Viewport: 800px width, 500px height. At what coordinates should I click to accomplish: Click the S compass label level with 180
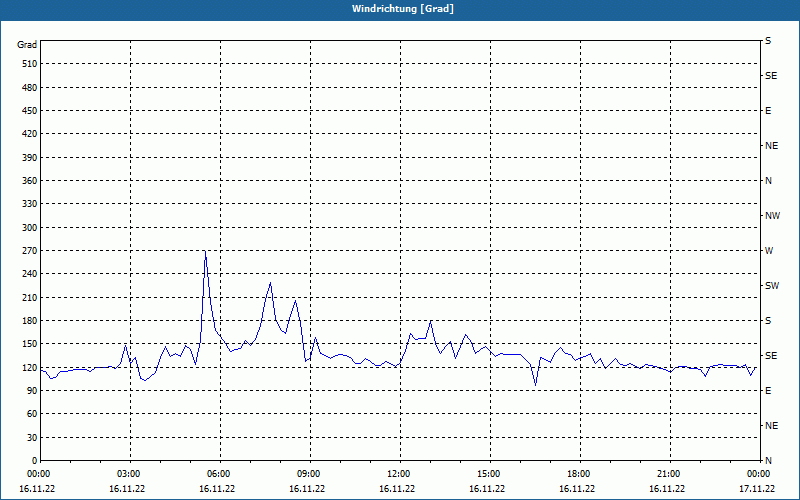[768, 321]
